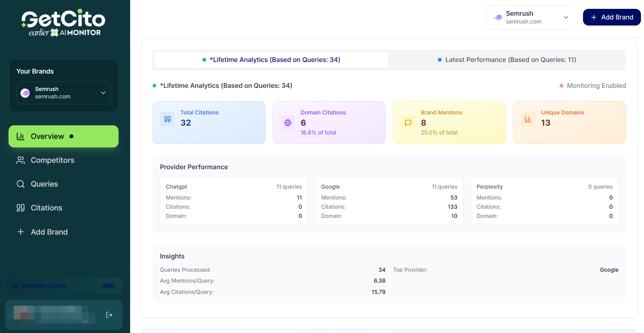This screenshot has height=333, width=644.
Task: Open the Competitors menu item
Action: (x=63, y=160)
